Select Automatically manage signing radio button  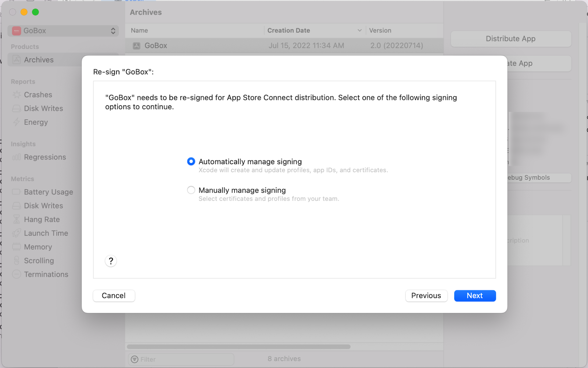pyautogui.click(x=191, y=162)
